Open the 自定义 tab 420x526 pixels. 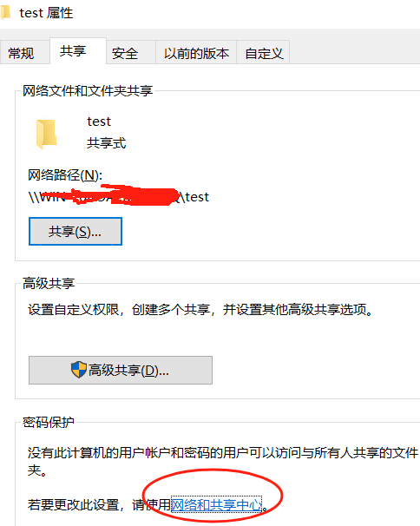click(263, 53)
